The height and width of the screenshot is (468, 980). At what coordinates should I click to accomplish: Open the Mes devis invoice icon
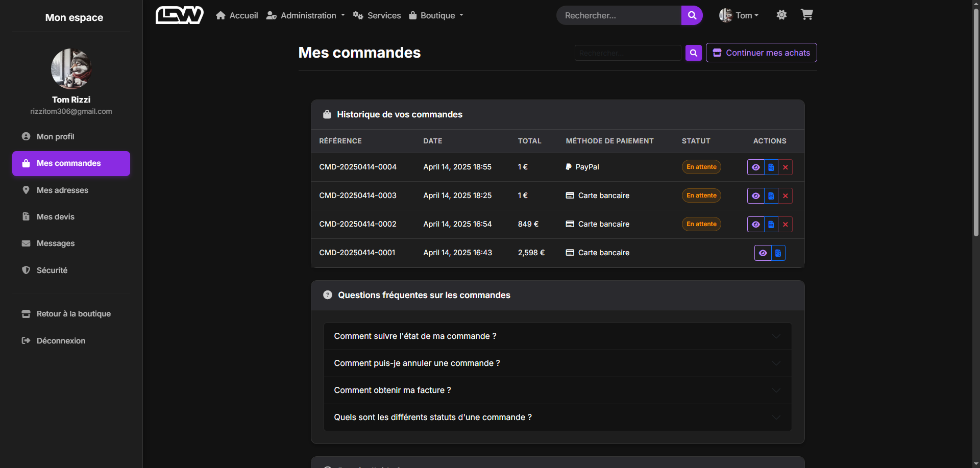[26, 216]
